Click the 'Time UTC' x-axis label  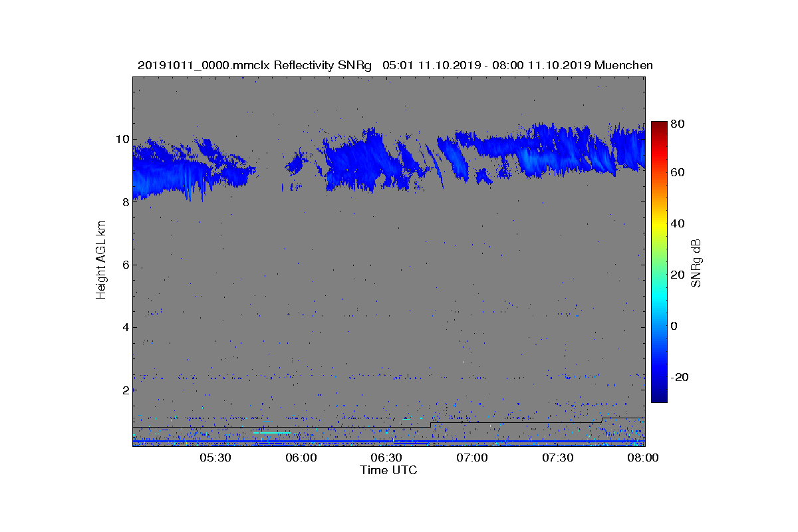(x=389, y=470)
